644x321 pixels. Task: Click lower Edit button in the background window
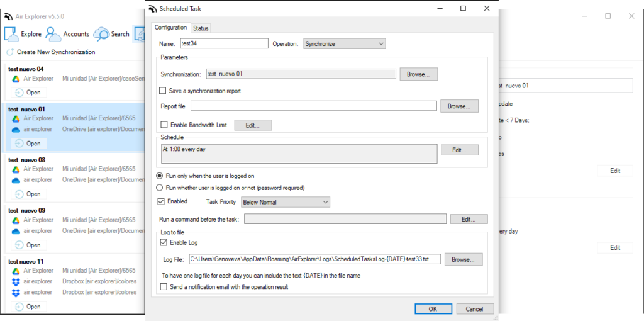pyautogui.click(x=615, y=247)
